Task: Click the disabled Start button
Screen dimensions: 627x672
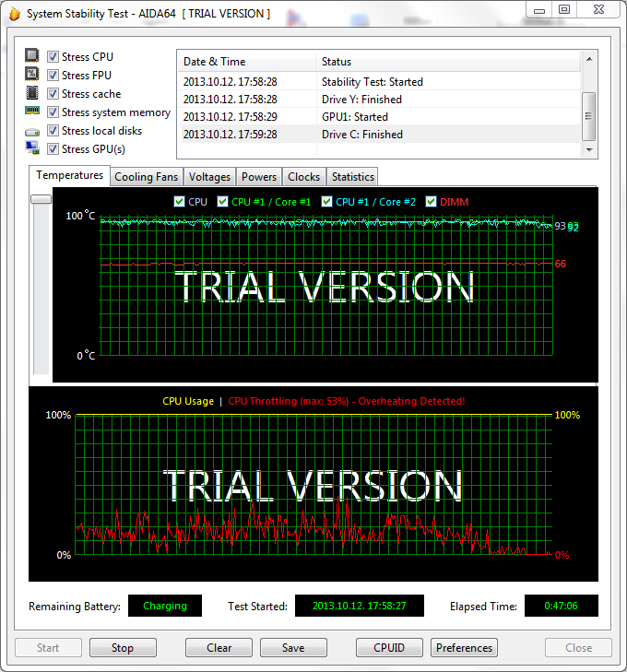Action: click(x=48, y=647)
